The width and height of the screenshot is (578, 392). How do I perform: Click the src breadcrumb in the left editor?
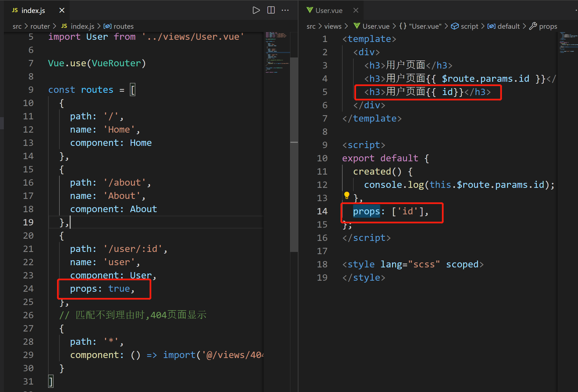17,26
